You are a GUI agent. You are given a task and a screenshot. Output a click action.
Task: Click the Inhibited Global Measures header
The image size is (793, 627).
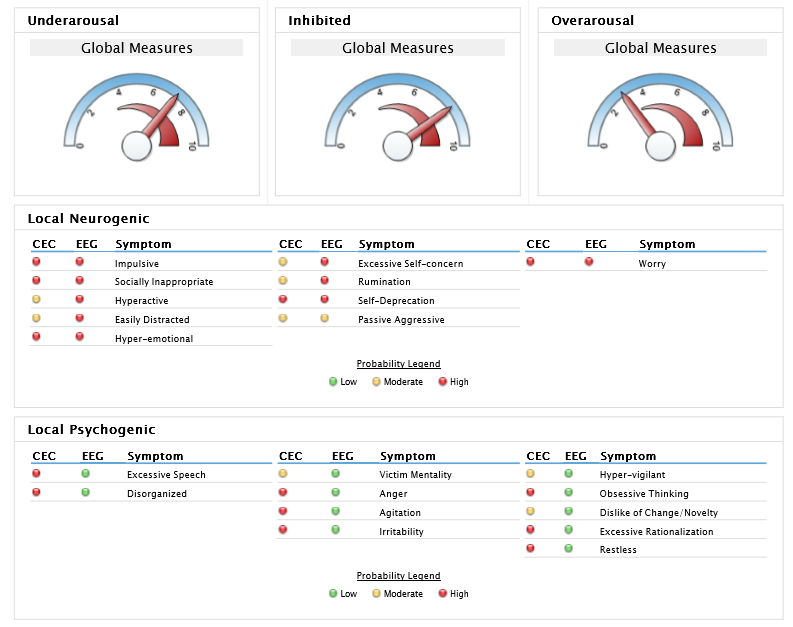[398, 48]
